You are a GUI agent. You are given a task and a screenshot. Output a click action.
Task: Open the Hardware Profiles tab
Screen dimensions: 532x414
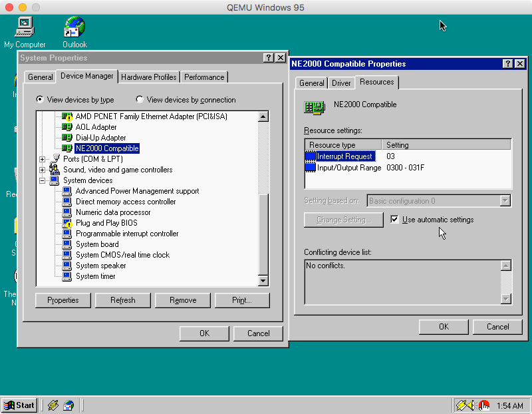148,77
